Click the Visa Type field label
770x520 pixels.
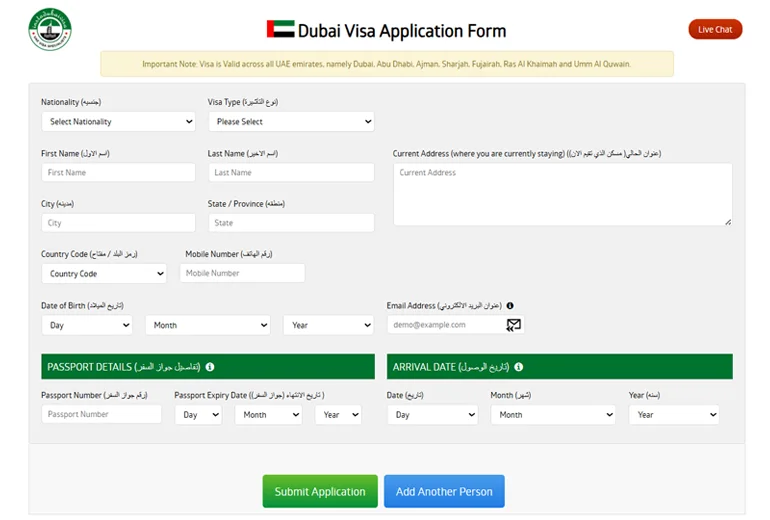243,102
